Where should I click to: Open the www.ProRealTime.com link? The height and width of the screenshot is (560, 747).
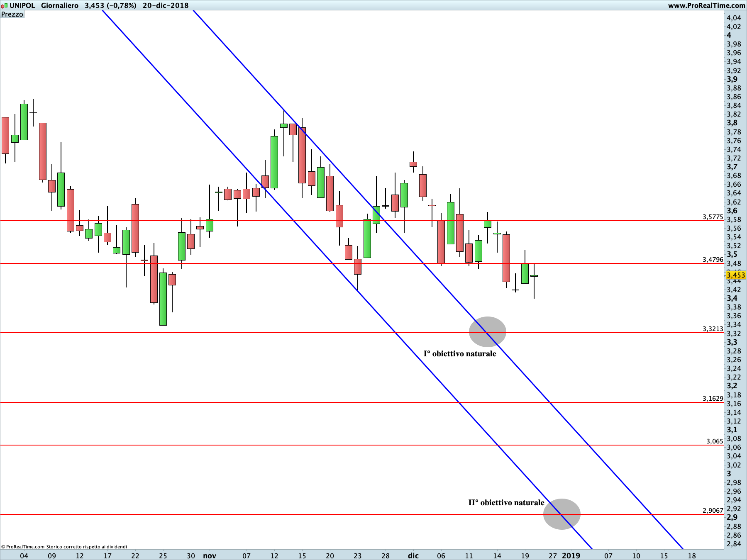707,5
